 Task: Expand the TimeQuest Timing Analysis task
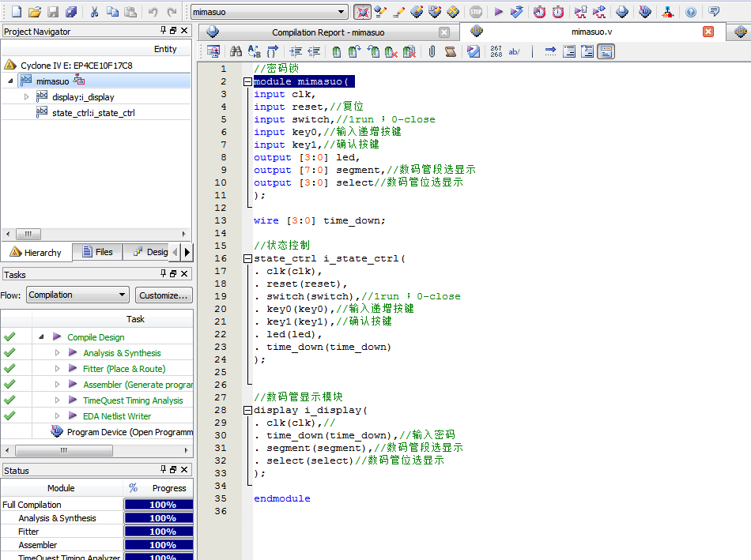click(x=57, y=400)
